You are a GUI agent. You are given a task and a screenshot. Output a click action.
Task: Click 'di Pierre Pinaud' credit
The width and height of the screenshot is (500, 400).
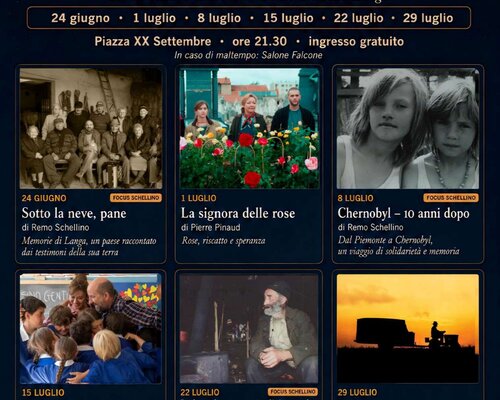pos(211,227)
